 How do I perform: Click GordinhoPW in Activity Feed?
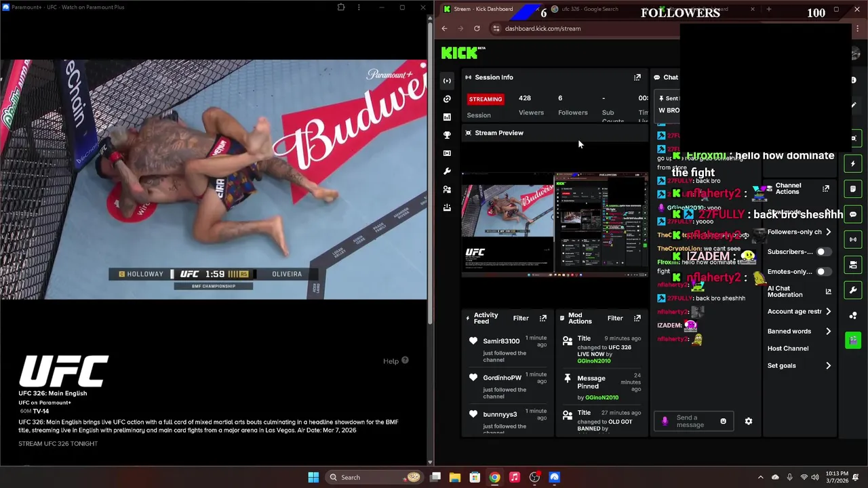[x=502, y=378]
